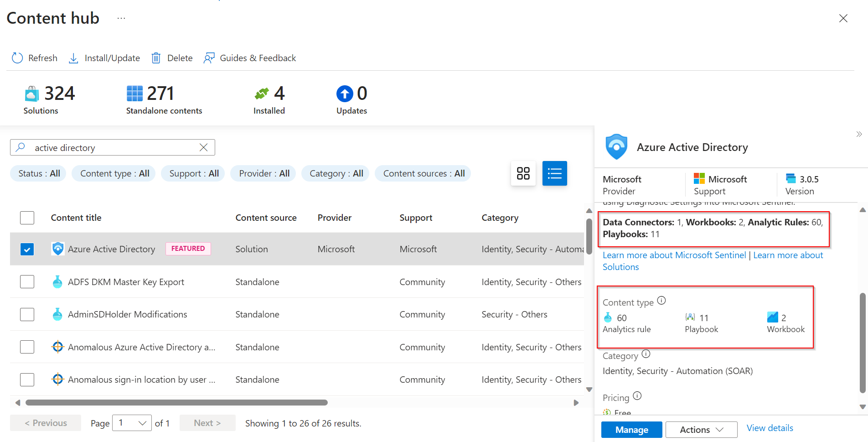
Task: Click the Workbook chart icon
Action: (773, 317)
